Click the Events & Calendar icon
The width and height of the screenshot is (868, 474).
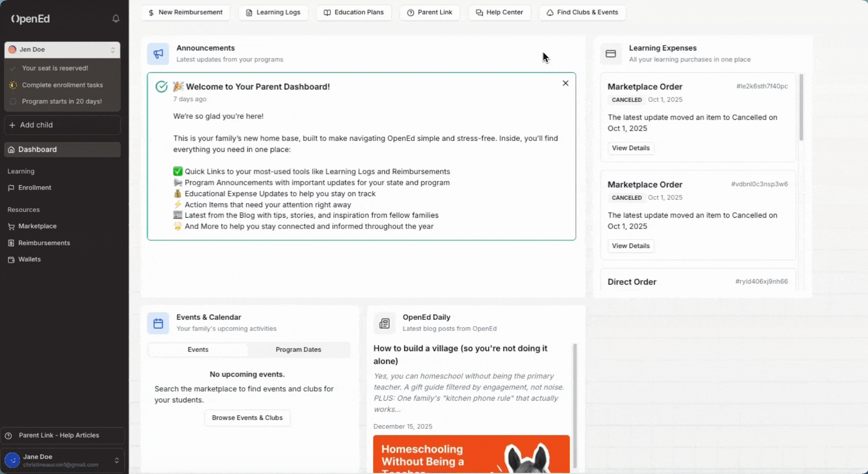(158, 323)
